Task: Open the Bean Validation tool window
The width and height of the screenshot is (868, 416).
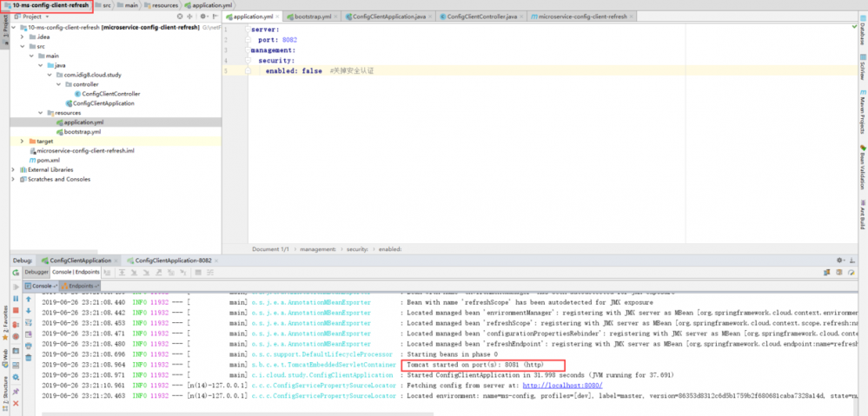Action: point(863,168)
